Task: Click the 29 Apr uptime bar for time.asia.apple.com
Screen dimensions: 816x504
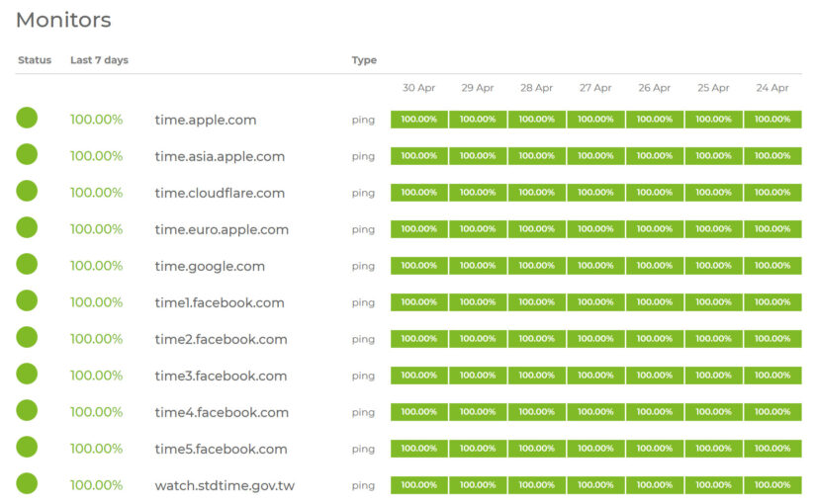Action: coord(478,155)
